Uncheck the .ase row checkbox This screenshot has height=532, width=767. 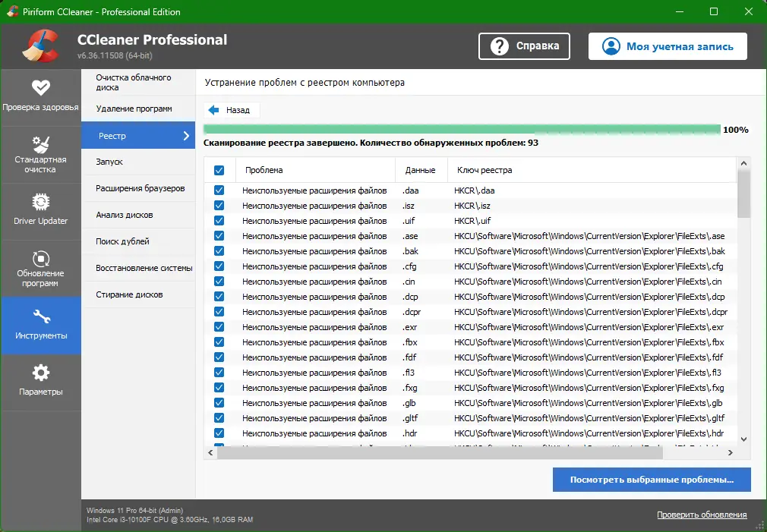[x=219, y=236]
